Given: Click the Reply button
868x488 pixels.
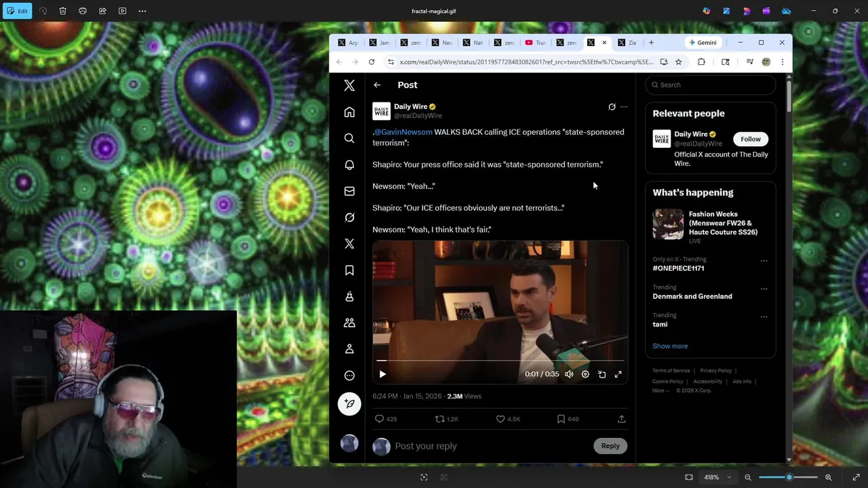Looking at the screenshot, I should coord(610,446).
